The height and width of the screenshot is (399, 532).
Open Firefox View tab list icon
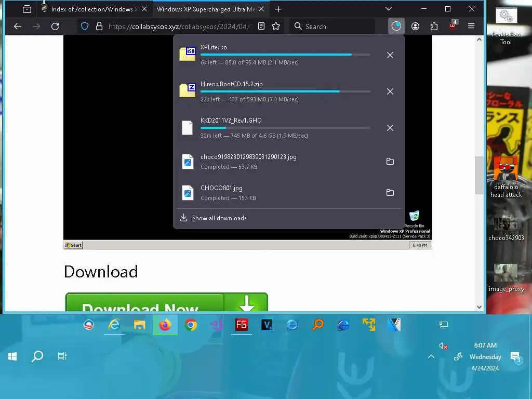(27, 9)
